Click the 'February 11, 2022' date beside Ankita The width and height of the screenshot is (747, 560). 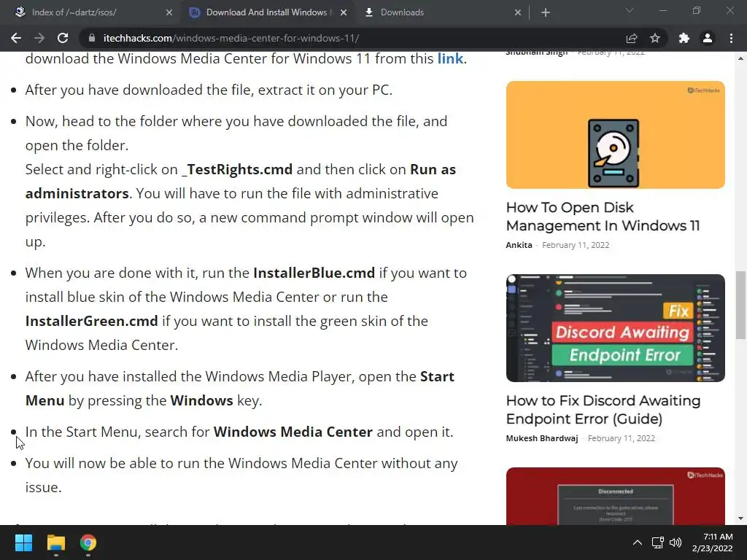576,245
